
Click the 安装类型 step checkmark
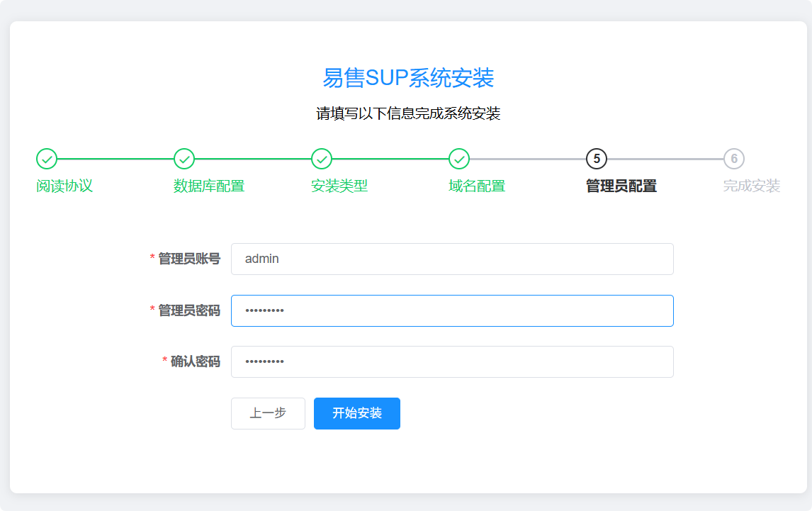point(321,160)
